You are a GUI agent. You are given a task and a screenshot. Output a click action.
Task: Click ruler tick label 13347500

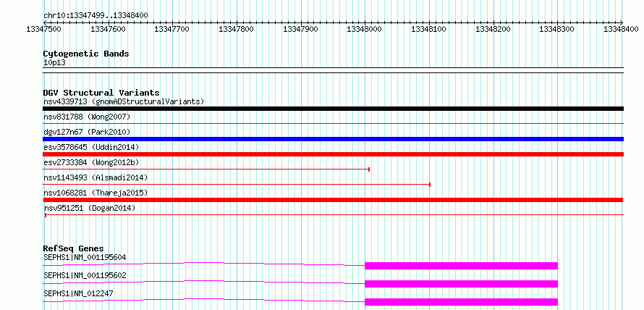tap(43, 29)
